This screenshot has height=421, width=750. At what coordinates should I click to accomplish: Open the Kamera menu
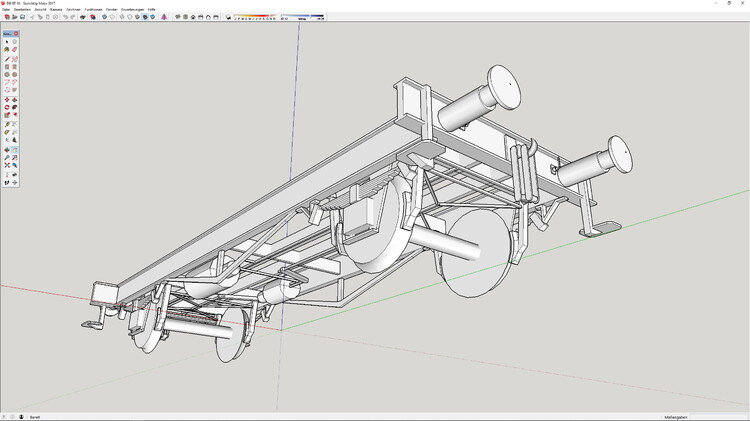point(56,9)
